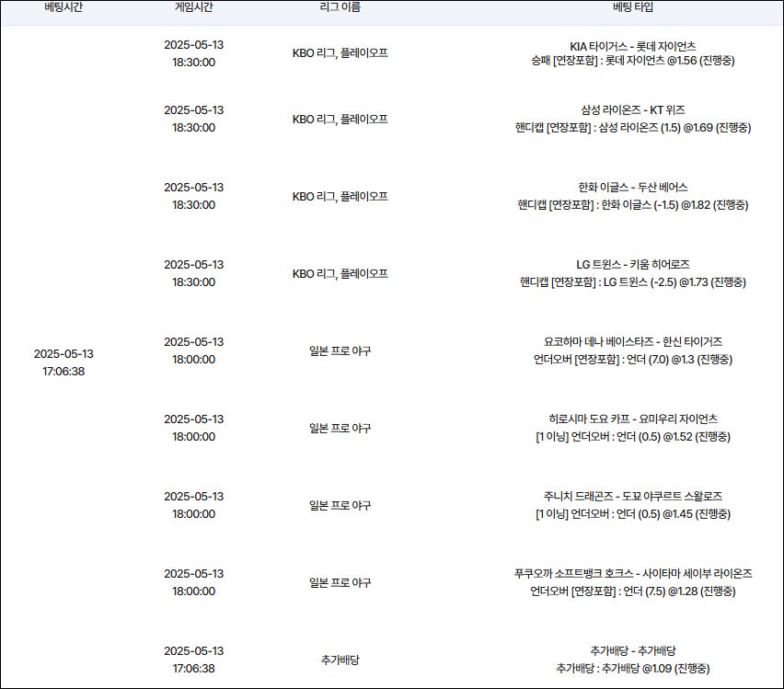The image size is (784, 689).
Task: Select the 한화 이글스 (-1.5) @1.82 handicap line
Action: (x=633, y=205)
